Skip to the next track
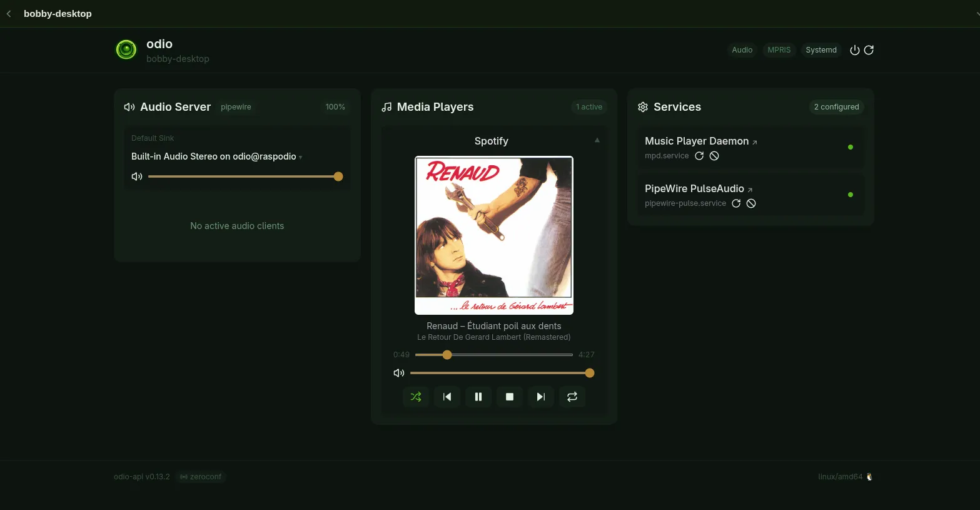980x510 pixels. (x=541, y=397)
